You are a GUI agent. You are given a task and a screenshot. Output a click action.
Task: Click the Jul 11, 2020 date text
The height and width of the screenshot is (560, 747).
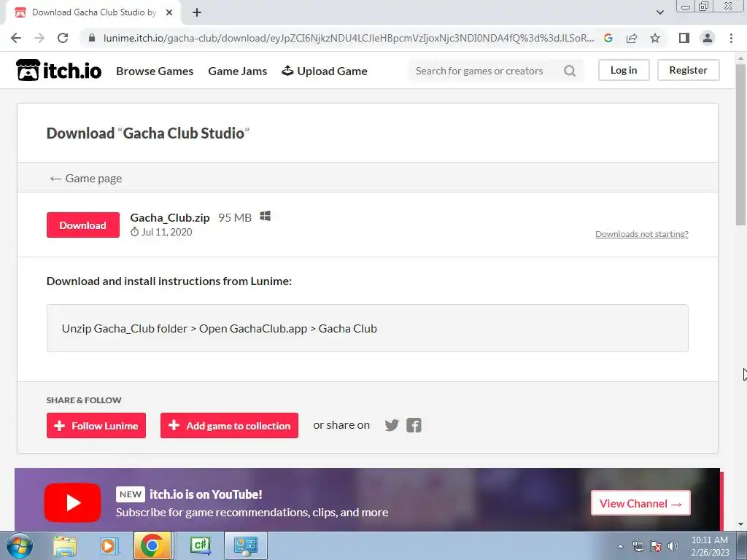167,232
